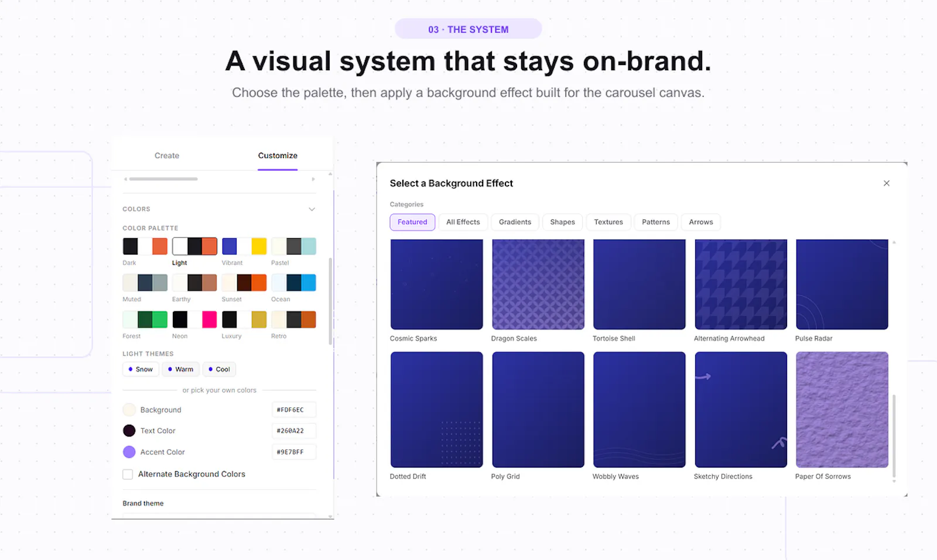The height and width of the screenshot is (560, 937).
Task: Select the Dragon Scales effect thumbnail
Action: point(538,284)
